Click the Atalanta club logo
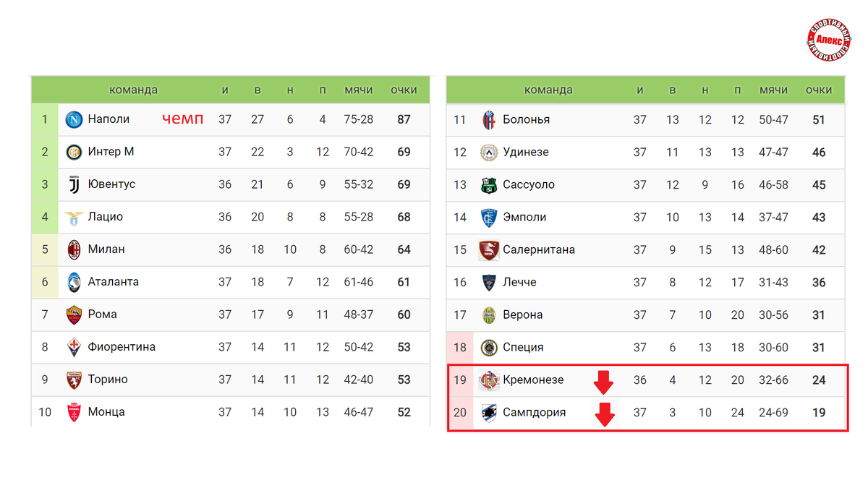The width and height of the screenshot is (868, 488). (x=73, y=282)
